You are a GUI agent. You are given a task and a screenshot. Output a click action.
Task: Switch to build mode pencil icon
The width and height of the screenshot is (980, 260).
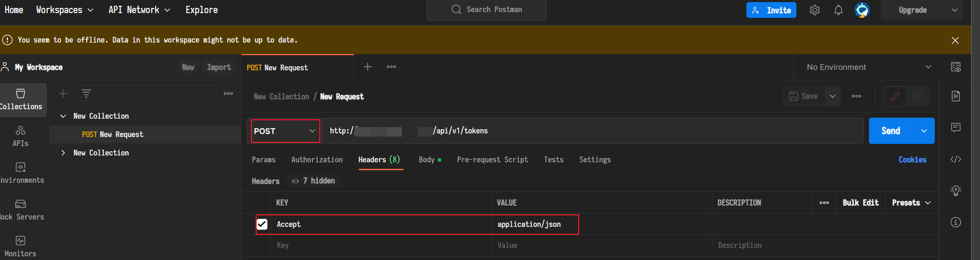point(895,96)
